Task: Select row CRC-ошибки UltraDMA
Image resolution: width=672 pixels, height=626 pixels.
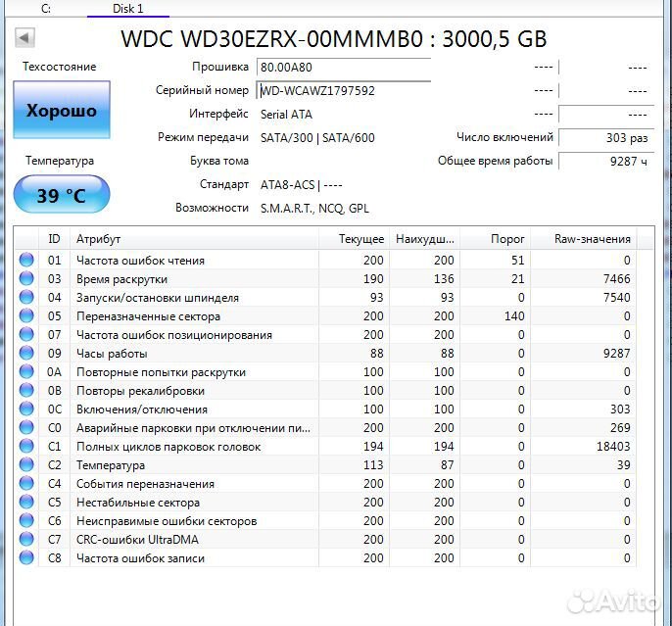Action: point(325,539)
